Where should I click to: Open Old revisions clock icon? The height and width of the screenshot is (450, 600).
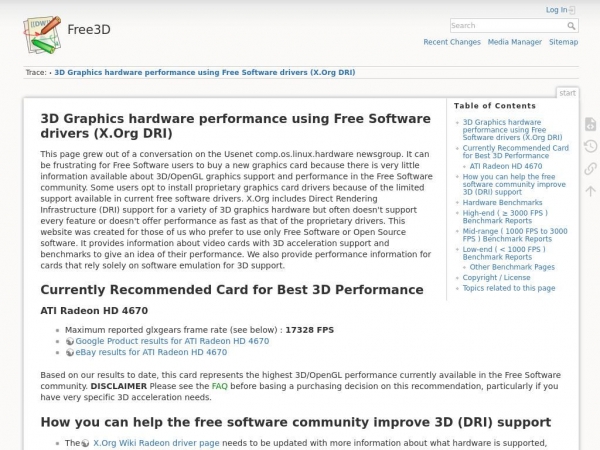pos(590,146)
